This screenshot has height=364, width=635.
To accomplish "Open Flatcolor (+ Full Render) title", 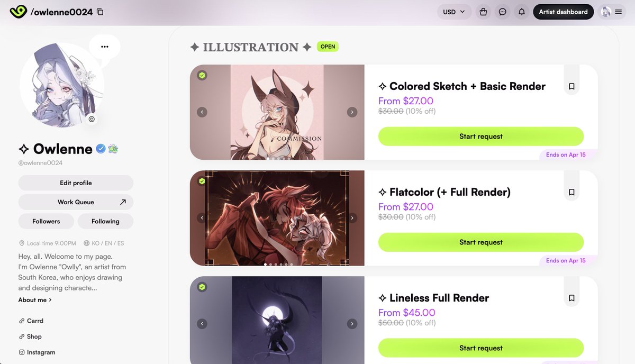I will tap(444, 192).
